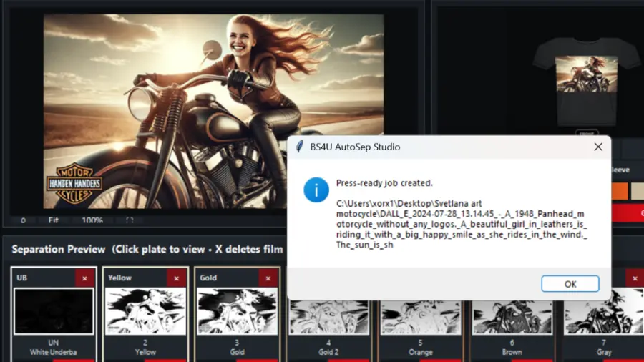Click the AutoSep Studio feather icon
This screenshot has width=644, height=362.
pos(300,147)
